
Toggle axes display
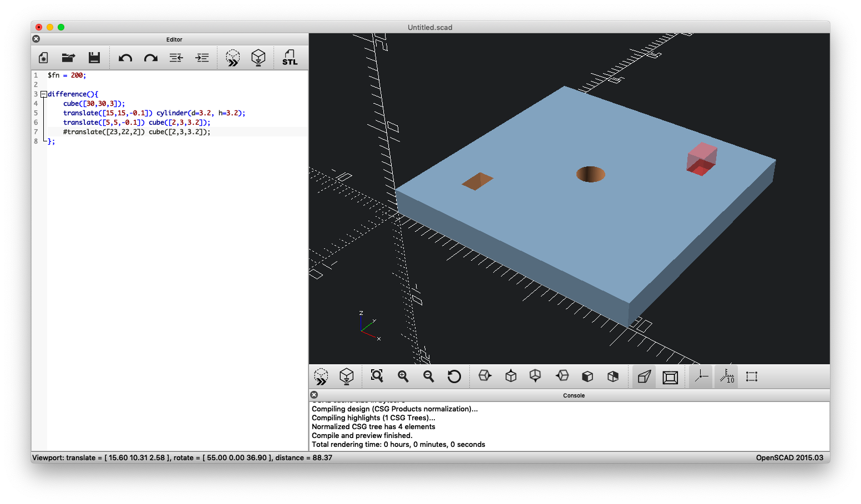click(701, 377)
